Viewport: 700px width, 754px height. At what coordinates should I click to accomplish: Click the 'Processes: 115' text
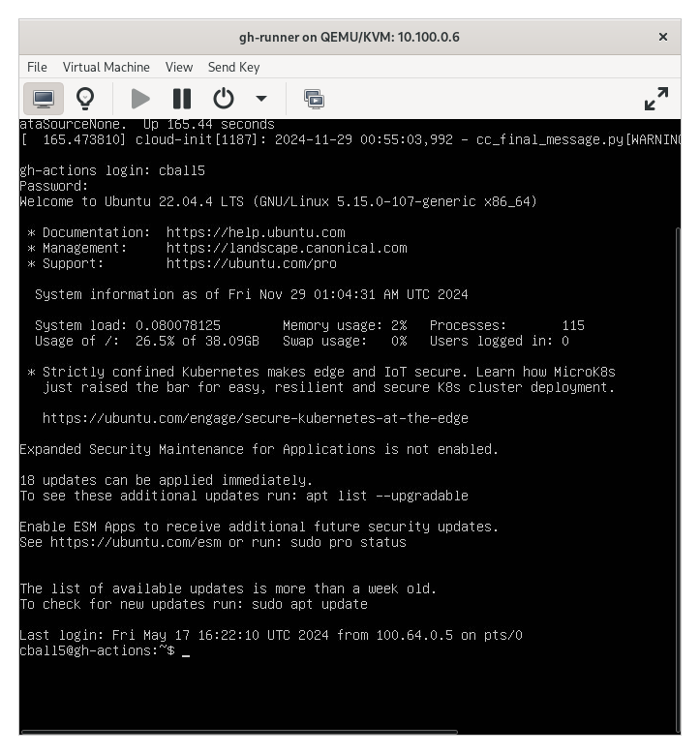507,325
